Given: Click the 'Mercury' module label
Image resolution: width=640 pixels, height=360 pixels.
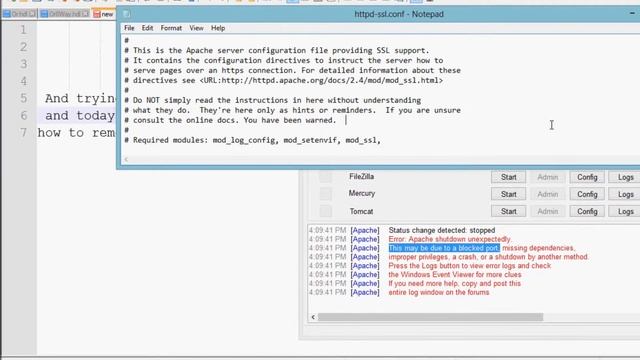Looking at the screenshot, I should 362,193.
